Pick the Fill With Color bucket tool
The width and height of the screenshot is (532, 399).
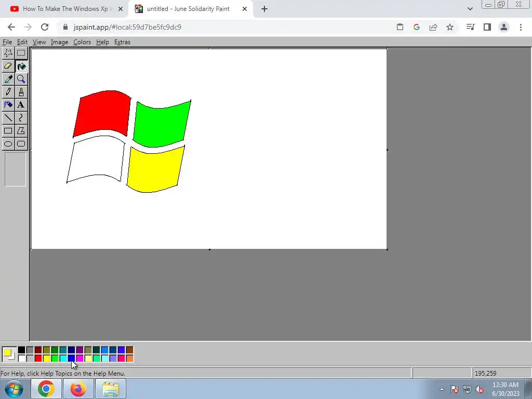point(21,66)
